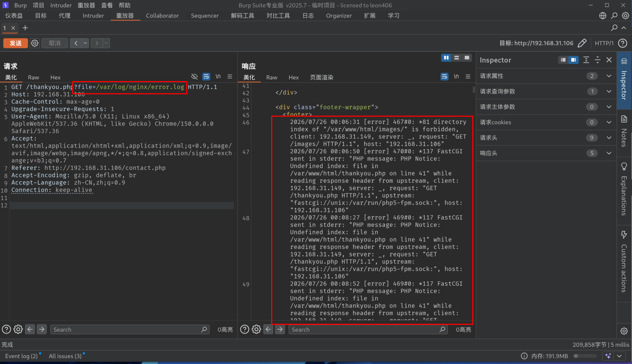
Task: Go to next request in history
Action: tap(97, 43)
